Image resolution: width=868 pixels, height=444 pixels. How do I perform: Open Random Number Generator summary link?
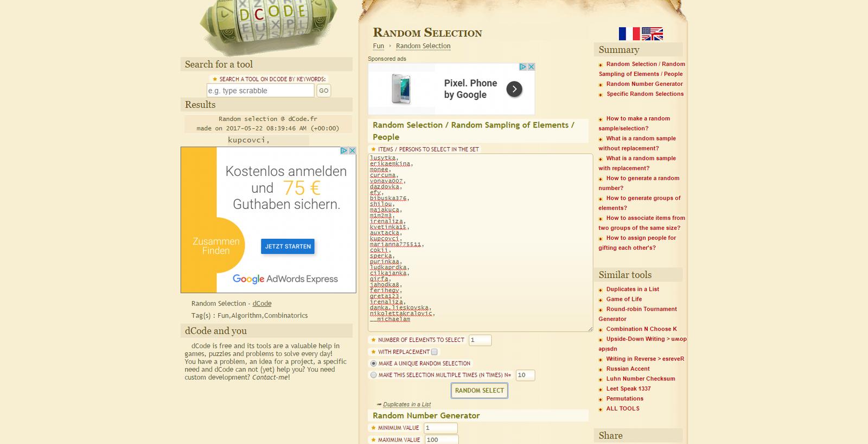(x=644, y=84)
